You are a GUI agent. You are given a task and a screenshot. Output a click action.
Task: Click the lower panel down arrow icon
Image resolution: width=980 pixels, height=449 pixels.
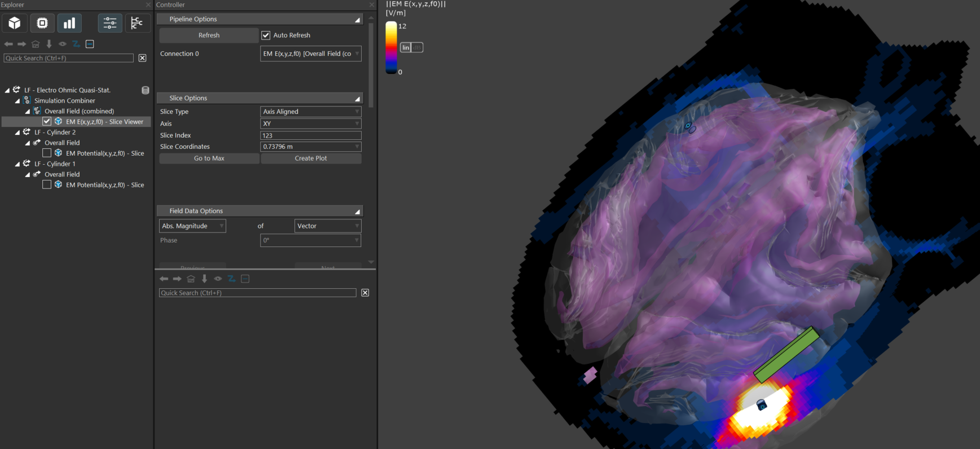click(x=204, y=279)
